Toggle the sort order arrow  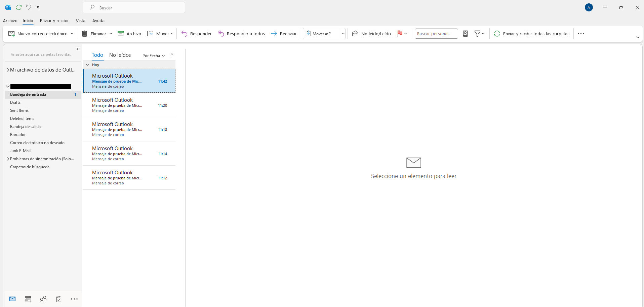pyautogui.click(x=172, y=55)
